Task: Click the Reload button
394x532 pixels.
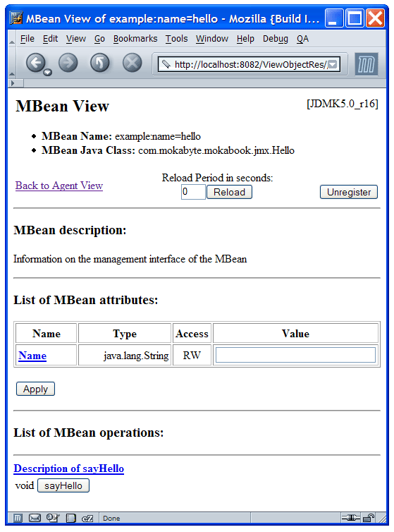Action: (229, 192)
